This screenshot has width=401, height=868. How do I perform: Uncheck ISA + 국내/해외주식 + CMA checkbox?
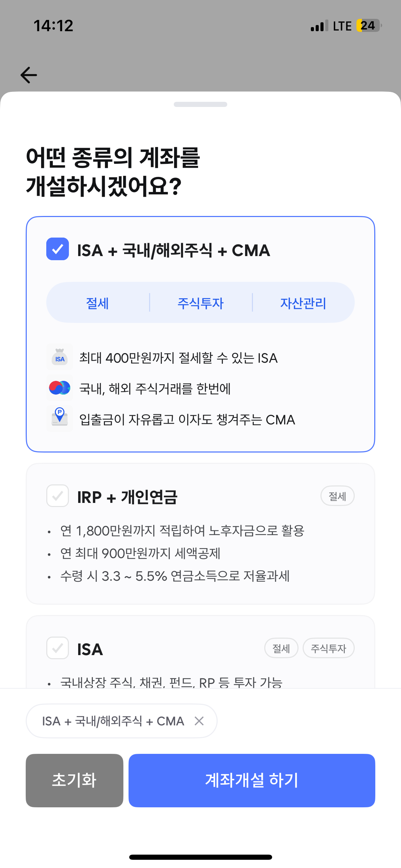click(x=58, y=249)
